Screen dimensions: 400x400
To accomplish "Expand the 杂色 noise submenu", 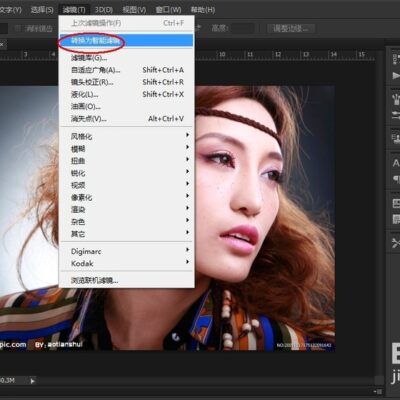I will pyautogui.click(x=127, y=221).
